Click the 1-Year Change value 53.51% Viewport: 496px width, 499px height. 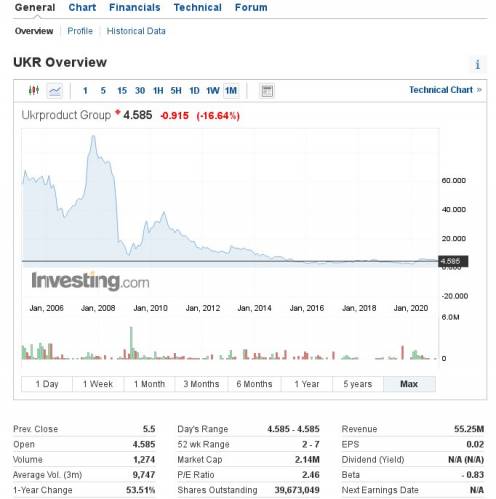[140, 490]
